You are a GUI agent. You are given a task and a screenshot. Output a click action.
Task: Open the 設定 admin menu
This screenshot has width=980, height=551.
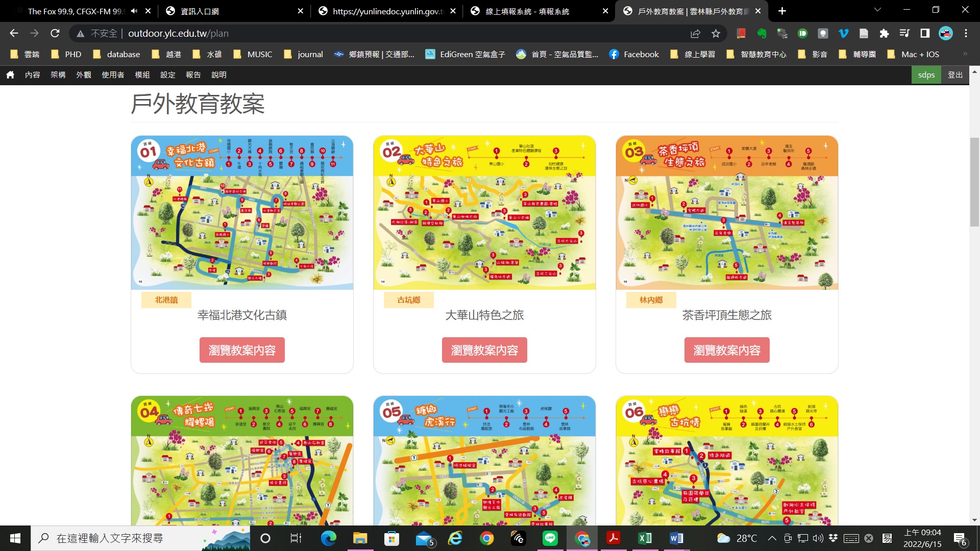pyautogui.click(x=168, y=75)
